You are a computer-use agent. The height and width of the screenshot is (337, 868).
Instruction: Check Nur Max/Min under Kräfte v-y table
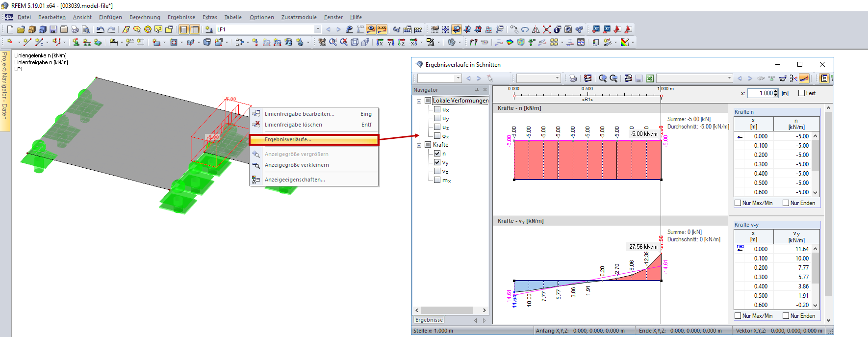(x=738, y=316)
